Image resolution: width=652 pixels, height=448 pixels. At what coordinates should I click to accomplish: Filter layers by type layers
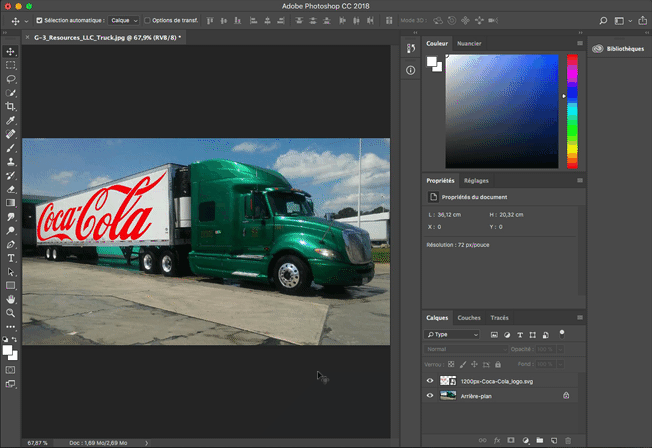pyautogui.click(x=520, y=335)
